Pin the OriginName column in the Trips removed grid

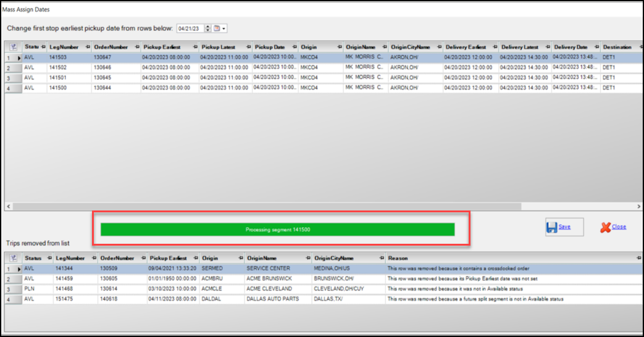coord(308,258)
